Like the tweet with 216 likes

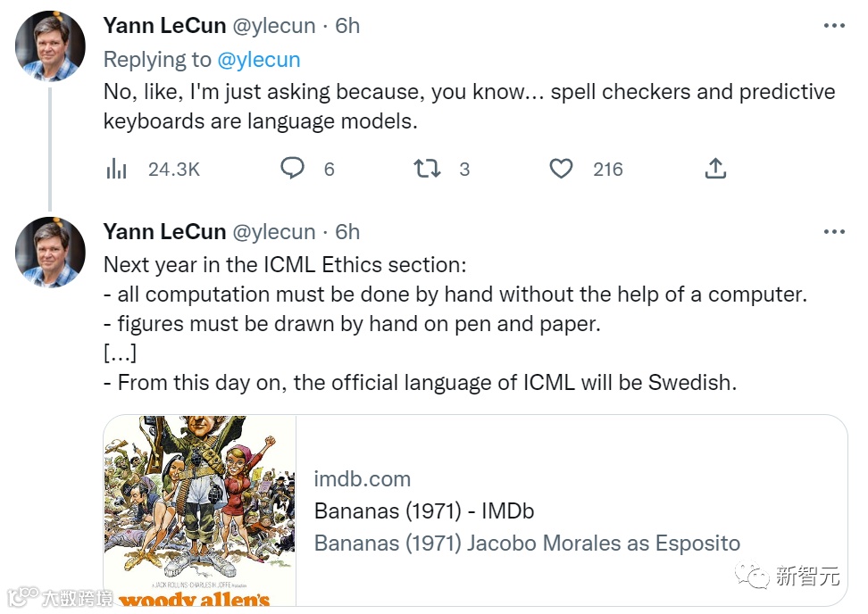561,169
